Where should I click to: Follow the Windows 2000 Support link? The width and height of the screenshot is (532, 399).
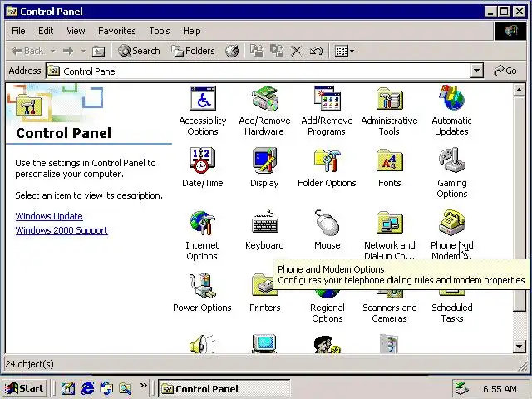pos(62,230)
